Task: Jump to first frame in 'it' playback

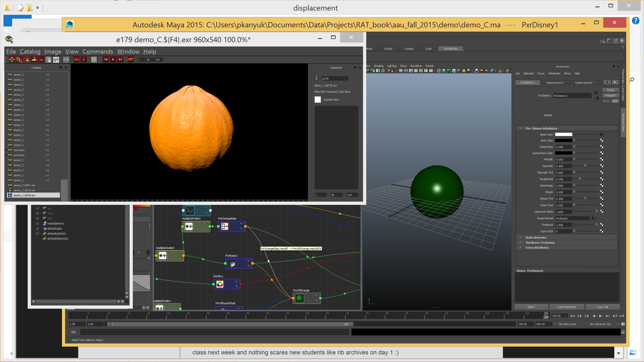Action: (x=106, y=60)
